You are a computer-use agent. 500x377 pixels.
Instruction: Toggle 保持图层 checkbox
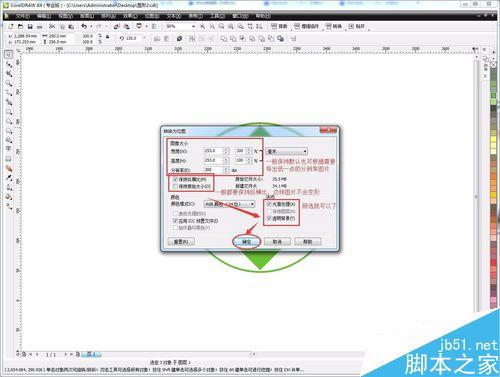(269, 211)
